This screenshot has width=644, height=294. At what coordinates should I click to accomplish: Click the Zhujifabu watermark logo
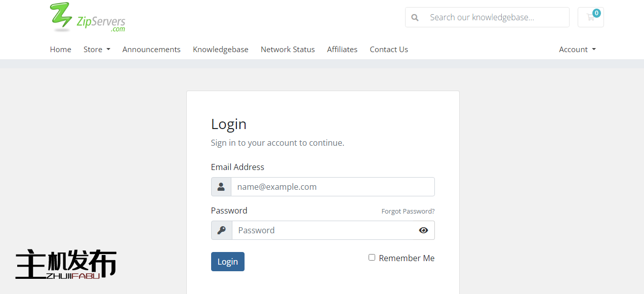(66, 264)
